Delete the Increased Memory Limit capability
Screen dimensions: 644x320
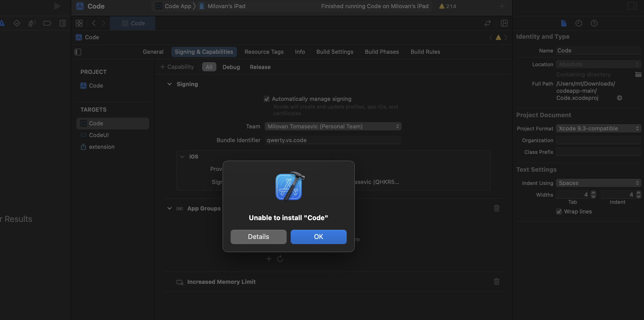(497, 282)
